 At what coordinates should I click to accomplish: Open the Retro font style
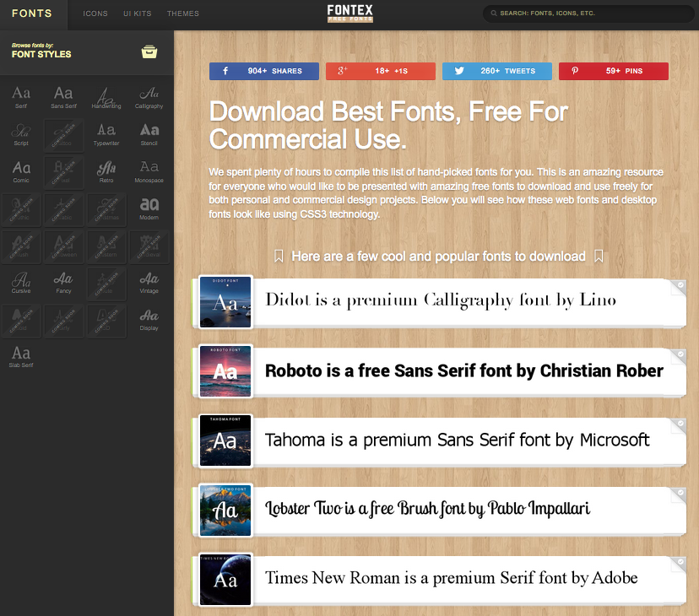click(x=106, y=171)
